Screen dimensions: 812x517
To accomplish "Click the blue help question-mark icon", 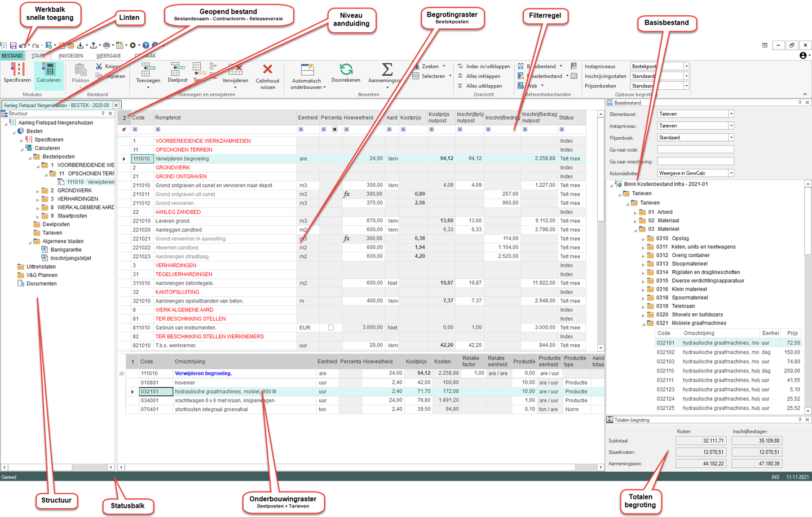I will [145, 45].
